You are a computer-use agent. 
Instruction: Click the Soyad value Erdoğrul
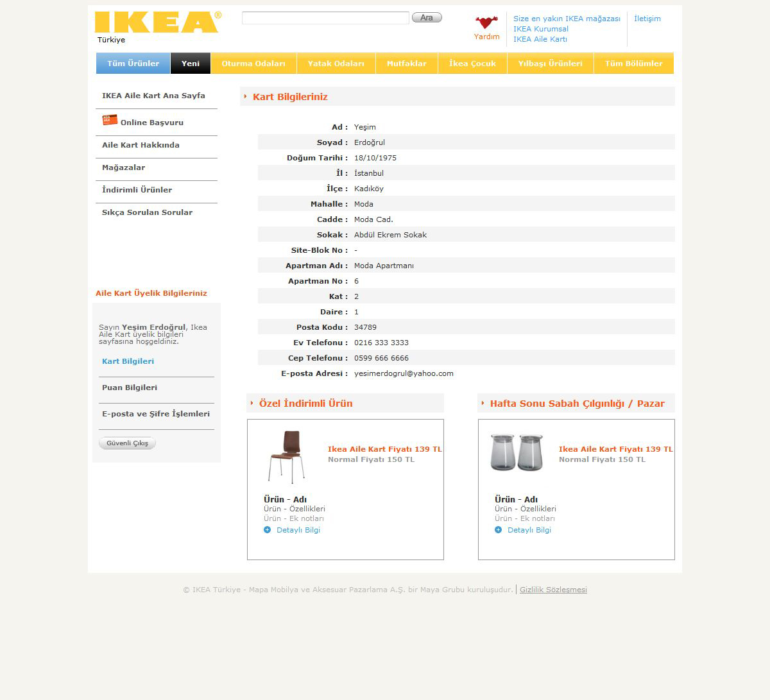click(370, 142)
